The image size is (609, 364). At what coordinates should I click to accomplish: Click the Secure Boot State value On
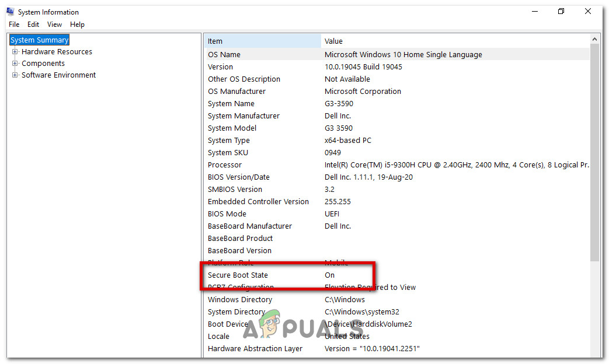(329, 275)
